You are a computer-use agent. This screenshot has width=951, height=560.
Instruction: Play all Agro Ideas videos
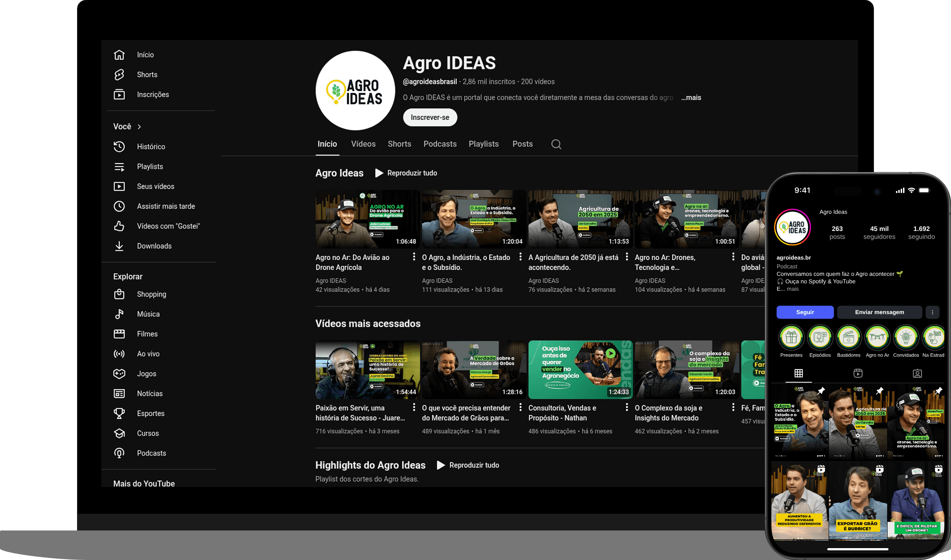406,173
